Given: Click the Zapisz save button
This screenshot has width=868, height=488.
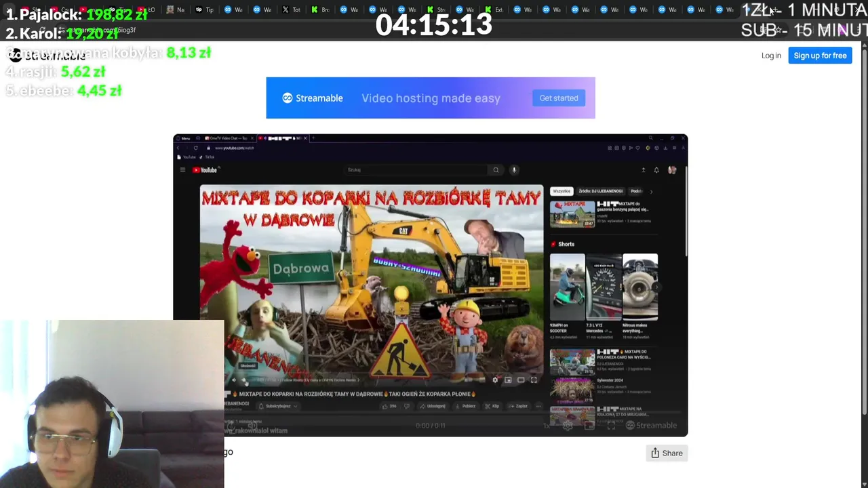Looking at the screenshot, I should coord(519,406).
